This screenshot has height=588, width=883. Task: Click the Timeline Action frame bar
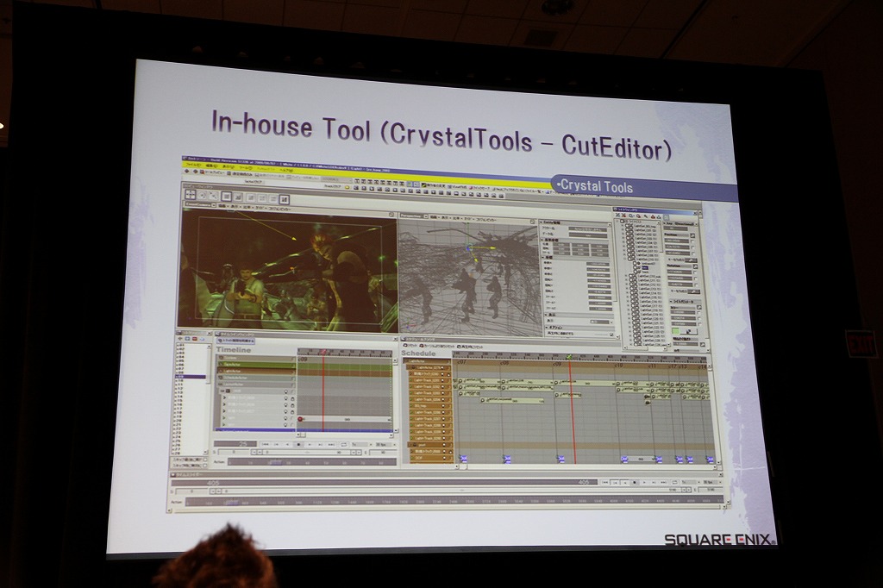(x=312, y=462)
